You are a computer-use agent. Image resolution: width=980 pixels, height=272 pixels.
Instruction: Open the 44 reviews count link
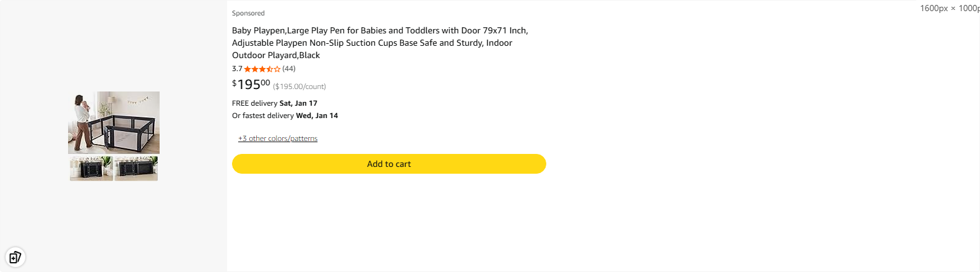(x=289, y=69)
